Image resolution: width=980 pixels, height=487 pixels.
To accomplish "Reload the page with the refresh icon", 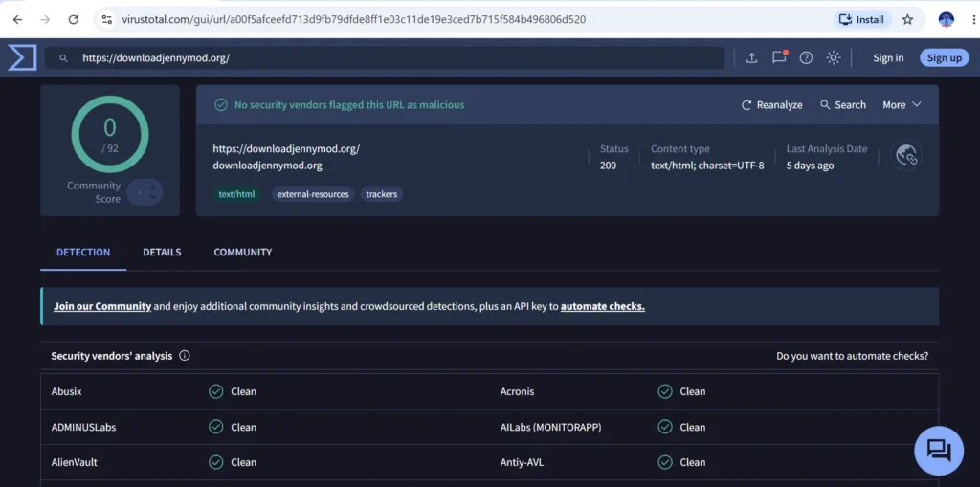I will coord(73,19).
